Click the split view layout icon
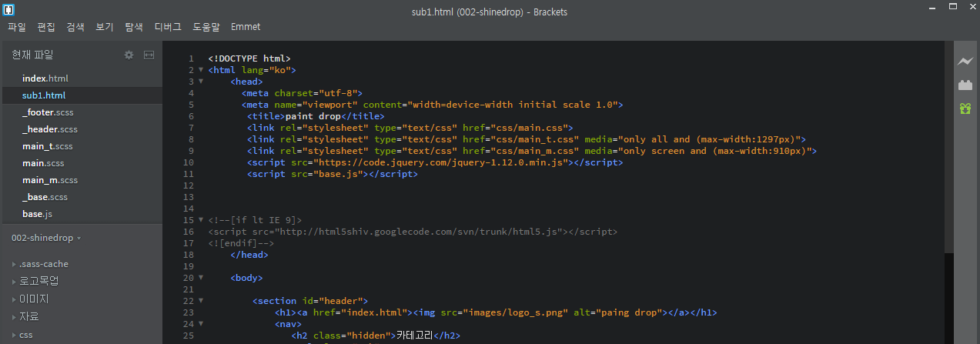 point(149,55)
